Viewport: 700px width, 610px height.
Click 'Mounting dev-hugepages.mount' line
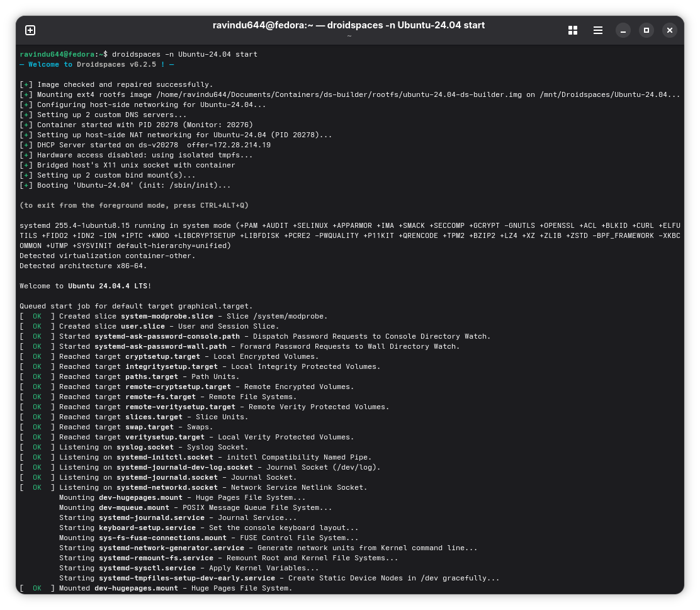point(182,498)
